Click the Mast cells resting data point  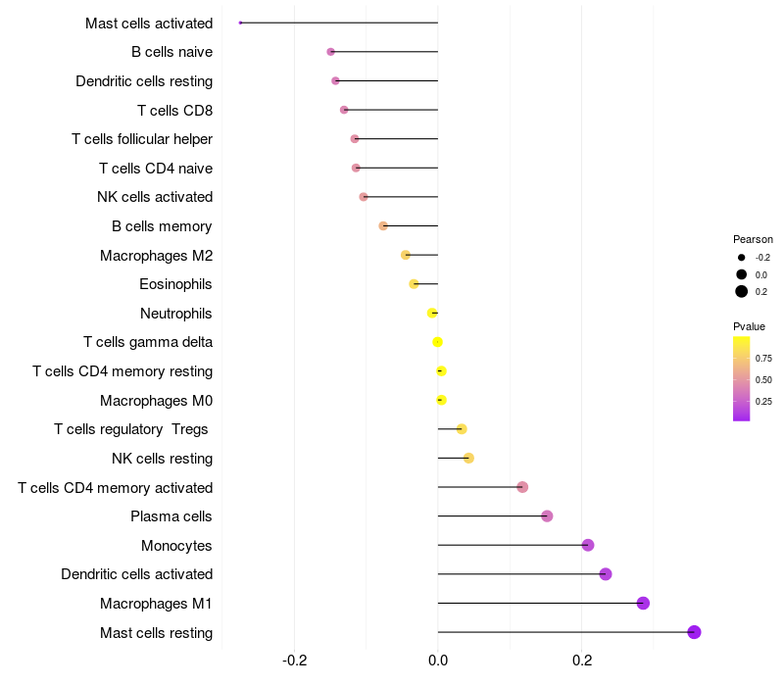[x=694, y=632]
